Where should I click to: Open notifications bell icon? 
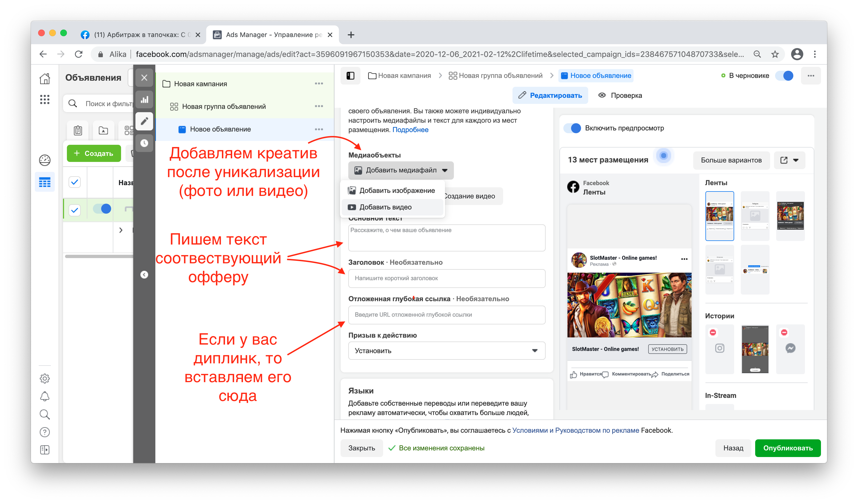pyautogui.click(x=45, y=397)
